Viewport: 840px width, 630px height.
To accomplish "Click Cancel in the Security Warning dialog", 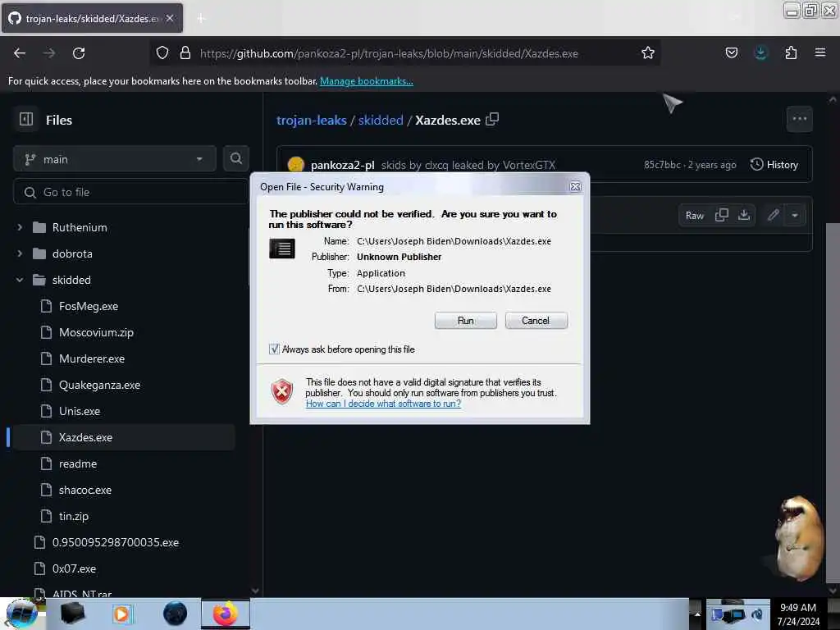I will pos(536,321).
